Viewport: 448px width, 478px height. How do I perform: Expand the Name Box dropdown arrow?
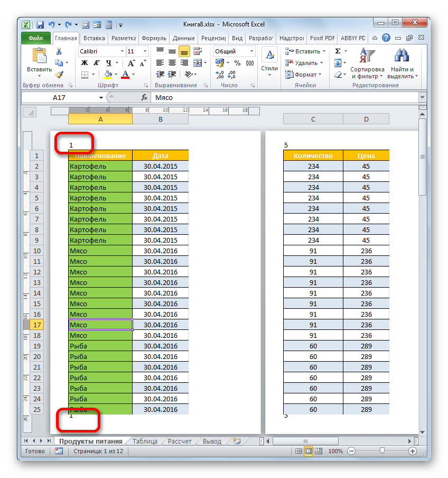click(101, 97)
